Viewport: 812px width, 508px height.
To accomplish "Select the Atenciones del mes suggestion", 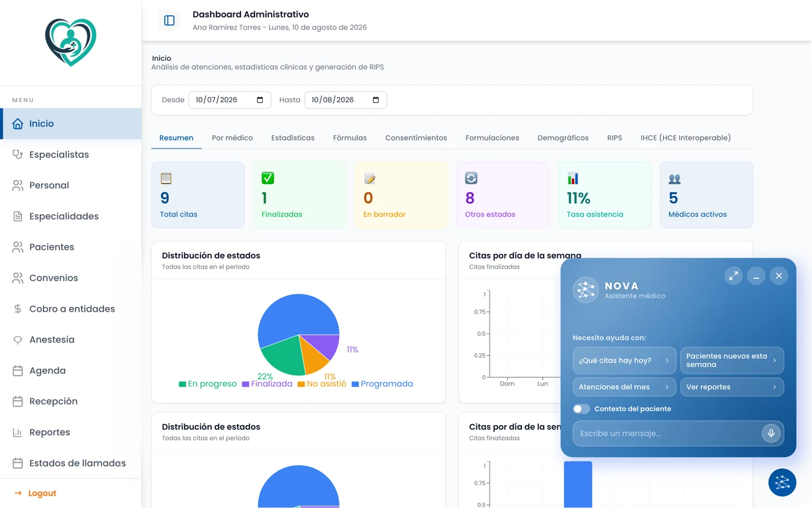I will [x=624, y=387].
